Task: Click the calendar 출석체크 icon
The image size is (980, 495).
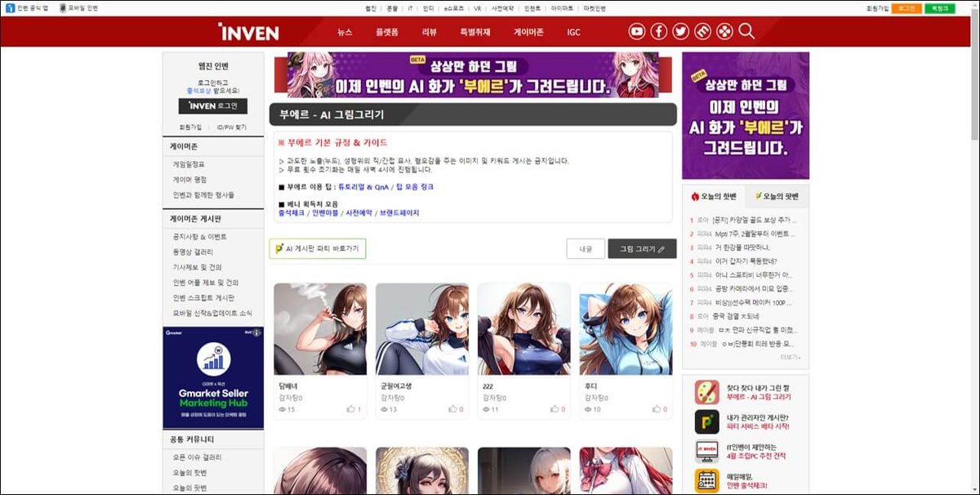Action: click(x=706, y=480)
